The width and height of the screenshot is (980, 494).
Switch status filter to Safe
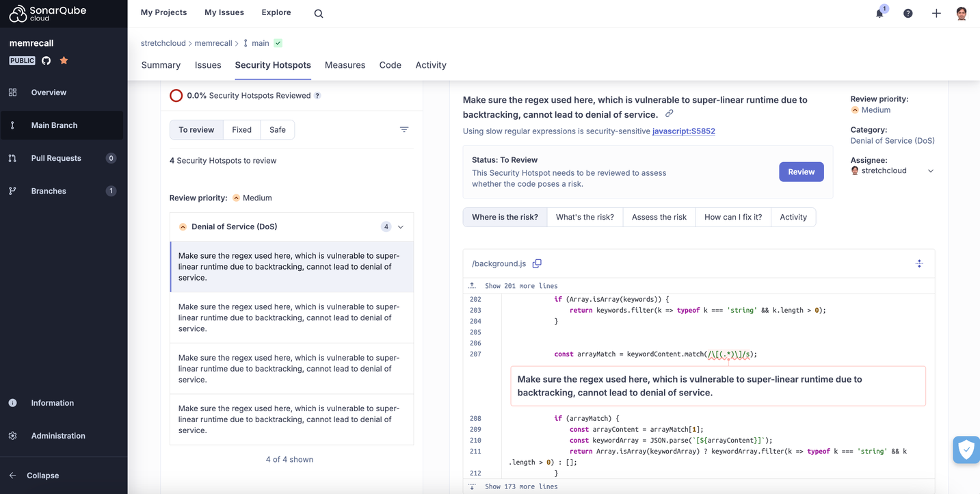pos(277,129)
